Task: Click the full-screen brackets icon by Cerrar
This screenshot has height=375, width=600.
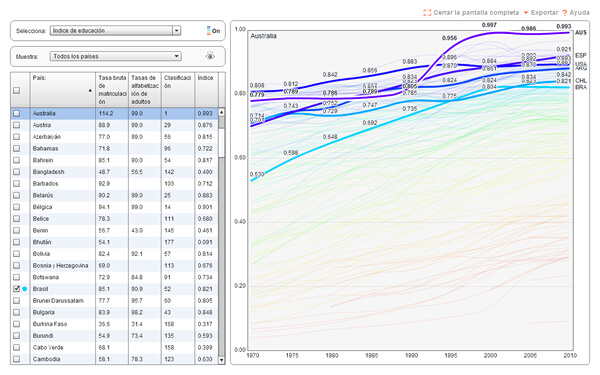Action: click(427, 13)
